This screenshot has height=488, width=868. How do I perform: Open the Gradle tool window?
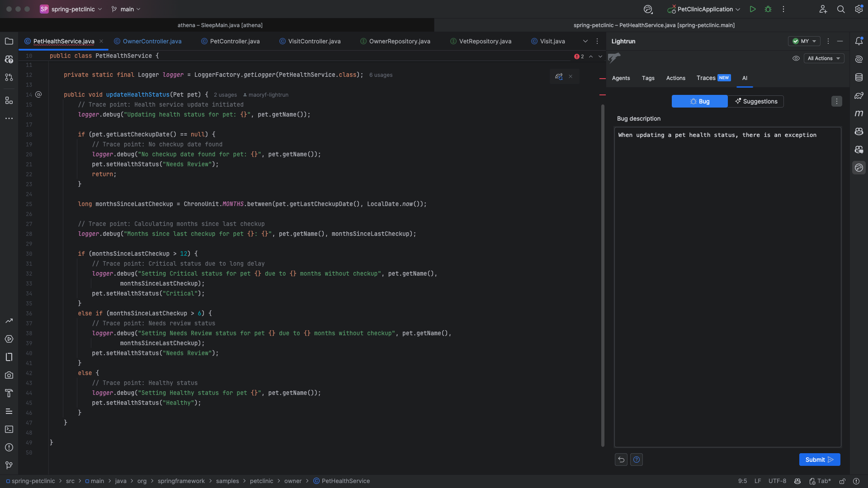pyautogui.click(x=859, y=95)
